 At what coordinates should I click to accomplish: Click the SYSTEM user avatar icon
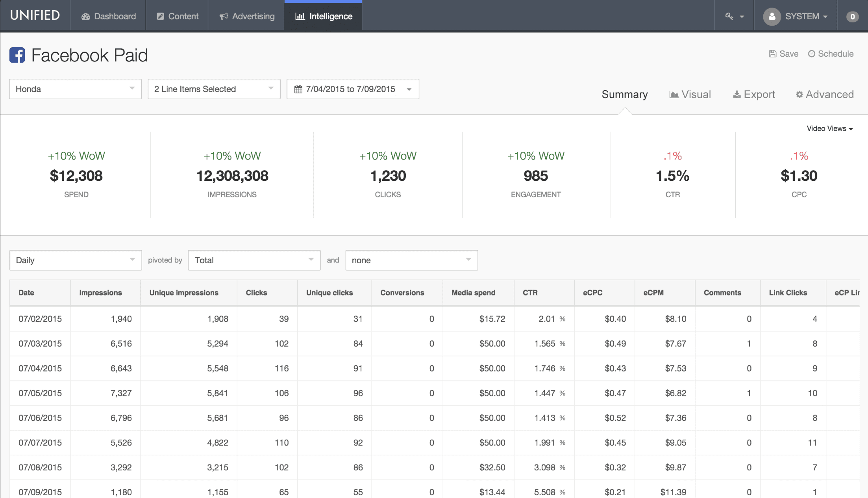[772, 17]
